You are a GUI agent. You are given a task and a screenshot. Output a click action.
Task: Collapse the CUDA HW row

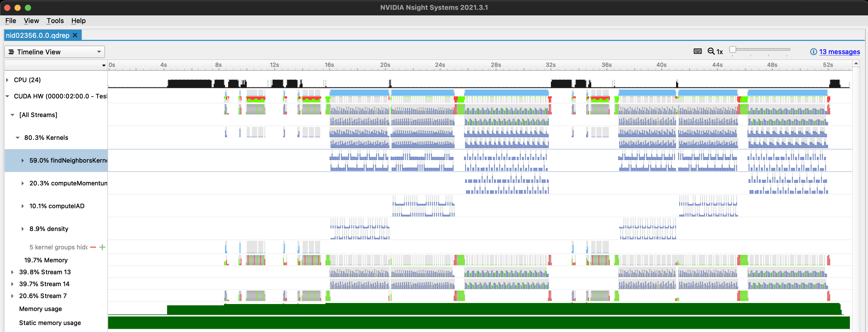tap(7, 97)
